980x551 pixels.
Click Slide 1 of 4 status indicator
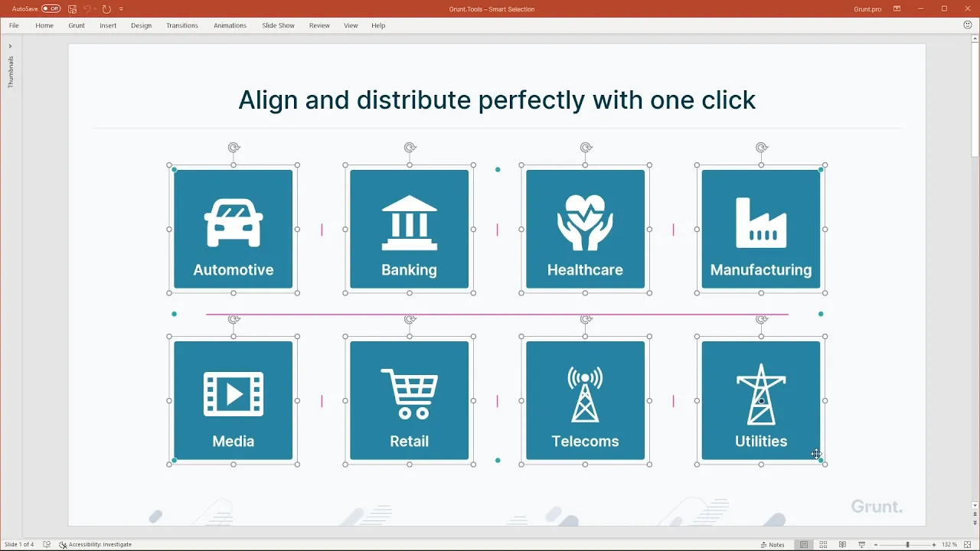tap(19, 544)
